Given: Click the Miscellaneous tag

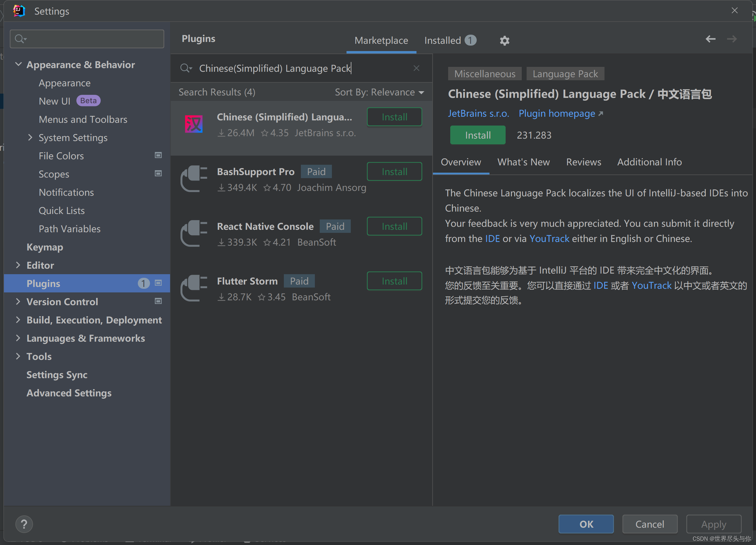Looking at the screenshot, I should pos(485,74).
